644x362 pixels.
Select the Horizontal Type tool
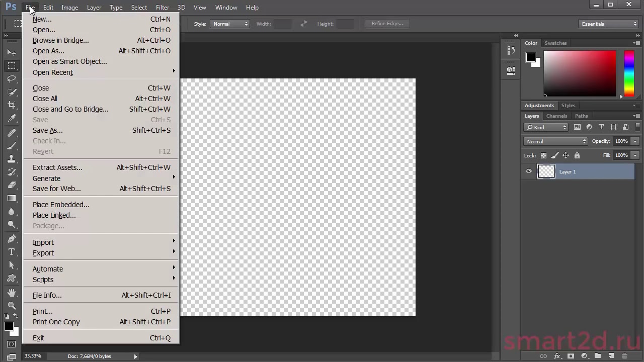12,252
